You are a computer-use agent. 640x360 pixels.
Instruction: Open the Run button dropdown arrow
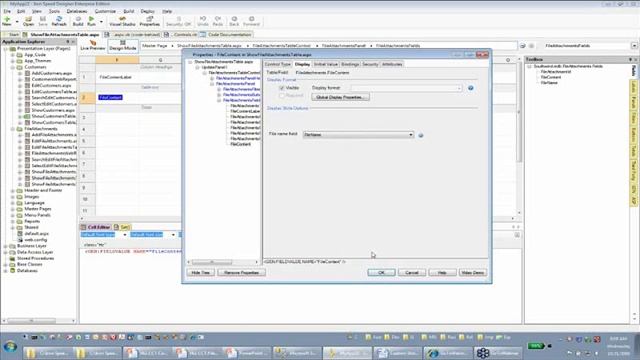tap(101, 21)
